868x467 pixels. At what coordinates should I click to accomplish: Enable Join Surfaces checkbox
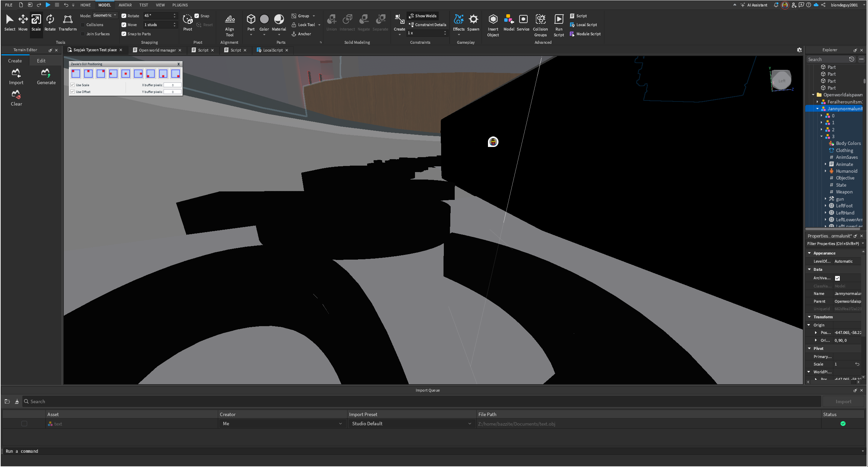click(82, 34)
